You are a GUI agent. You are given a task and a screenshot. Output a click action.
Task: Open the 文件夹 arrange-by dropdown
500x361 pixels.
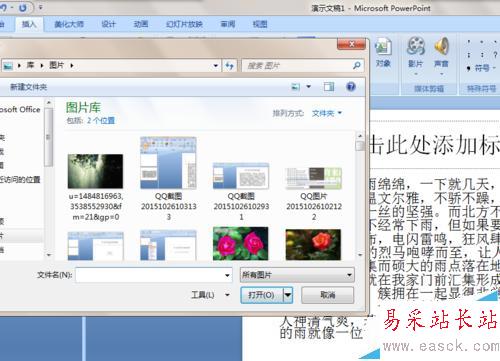pos(327,113)
